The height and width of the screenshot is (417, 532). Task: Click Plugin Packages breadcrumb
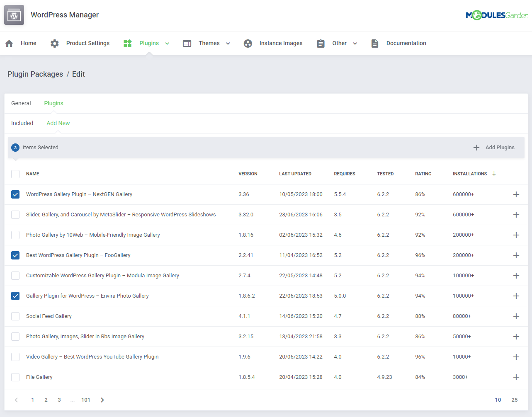(x=35, y=74)
